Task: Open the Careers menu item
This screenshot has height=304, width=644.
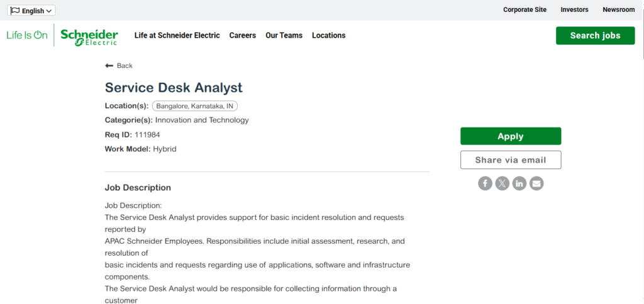Action: tap(243, 35)
